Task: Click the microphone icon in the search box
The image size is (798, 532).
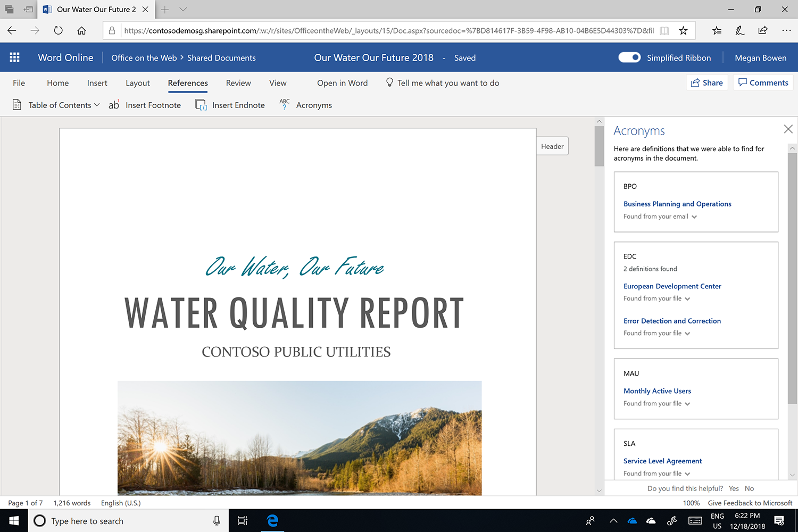Action: coord(217,520)
